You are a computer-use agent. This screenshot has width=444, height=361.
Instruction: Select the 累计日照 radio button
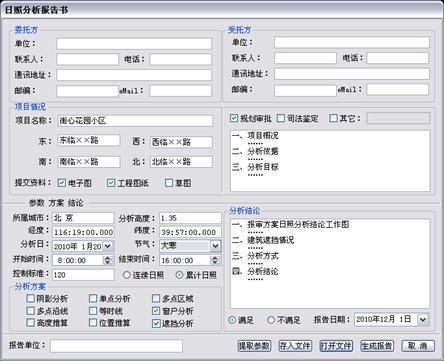[179, 275]
